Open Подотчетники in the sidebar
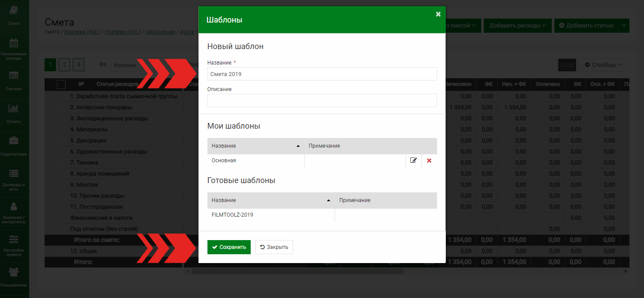 14,147
